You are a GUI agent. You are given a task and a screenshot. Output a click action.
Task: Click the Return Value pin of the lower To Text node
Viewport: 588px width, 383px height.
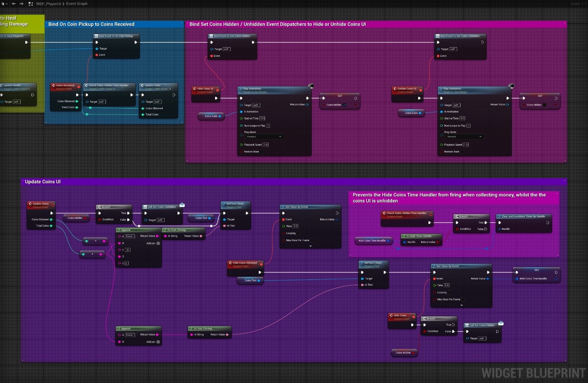[227, 334]
